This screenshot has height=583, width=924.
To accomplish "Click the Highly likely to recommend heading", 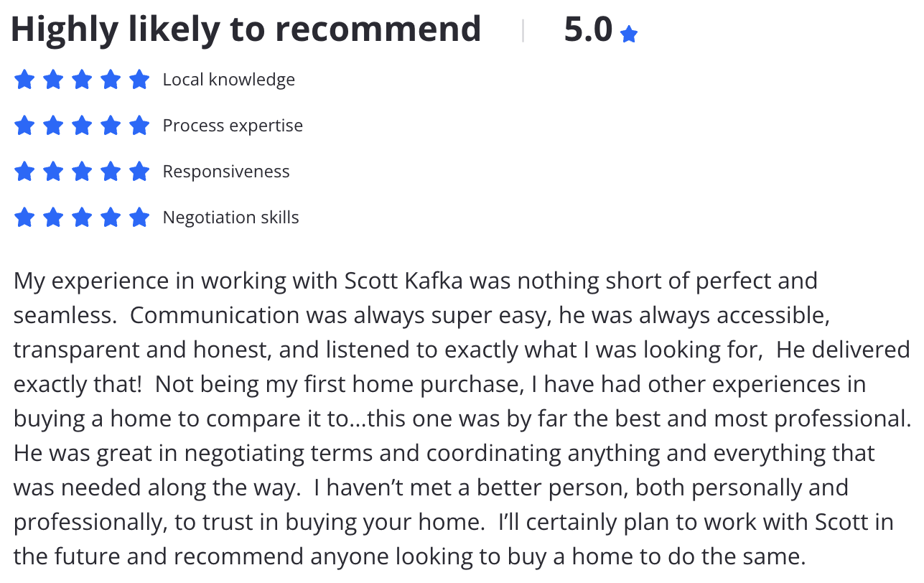I will tap(246, 29).
